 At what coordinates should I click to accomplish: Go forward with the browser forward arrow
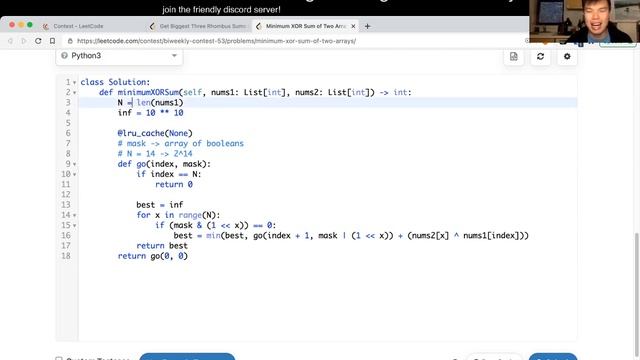pyautogui.click(x=24, y=41)
